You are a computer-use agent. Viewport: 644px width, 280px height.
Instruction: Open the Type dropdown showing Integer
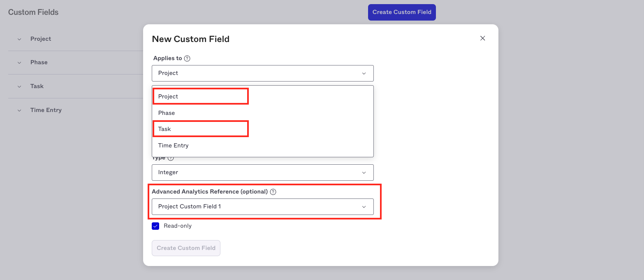[x=263, y=173]
